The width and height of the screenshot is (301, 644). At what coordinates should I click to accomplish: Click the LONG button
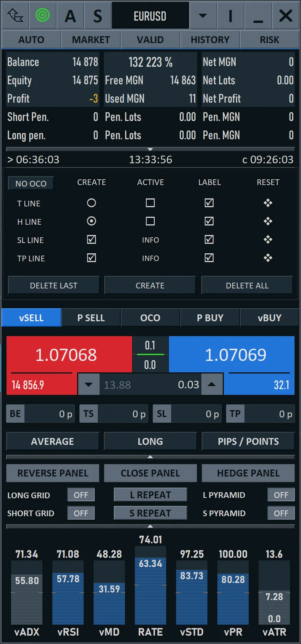(x=150, y=441)
